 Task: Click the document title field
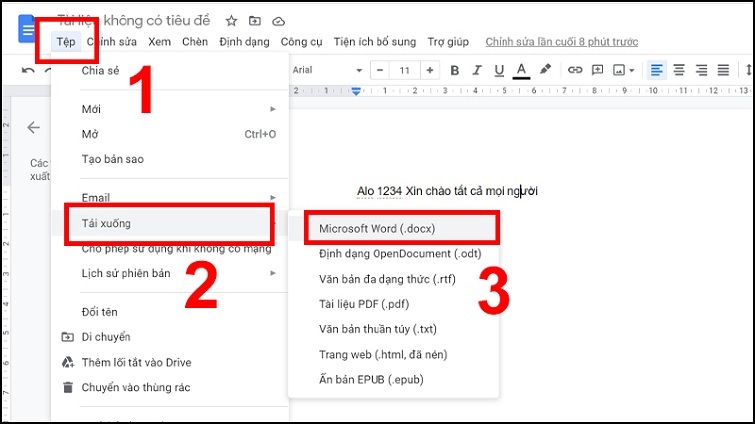tap(133, 21)
